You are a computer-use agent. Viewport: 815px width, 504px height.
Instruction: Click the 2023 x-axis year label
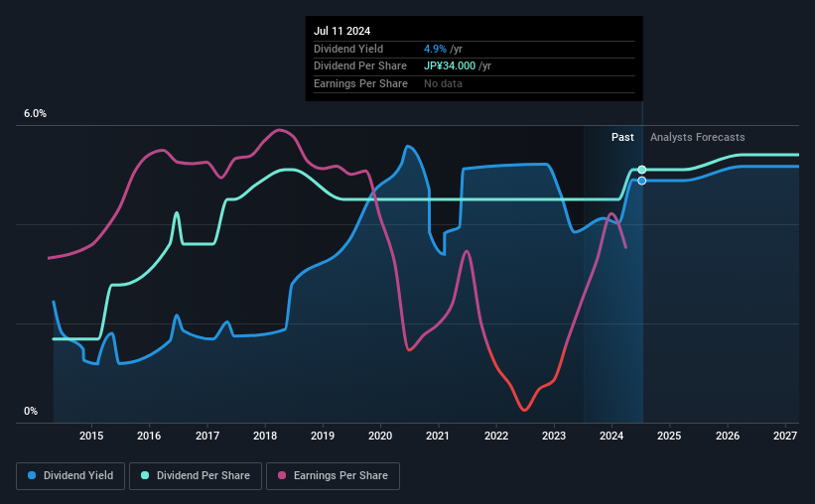pyautogui.click(x=554, y=436)
